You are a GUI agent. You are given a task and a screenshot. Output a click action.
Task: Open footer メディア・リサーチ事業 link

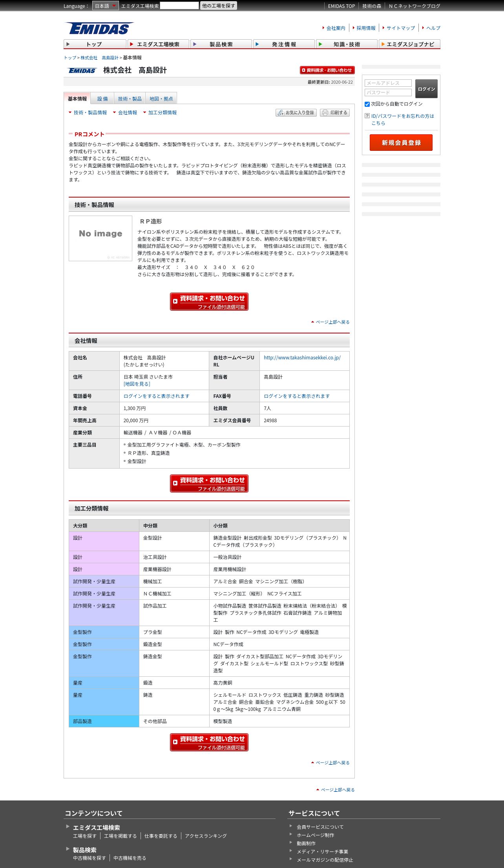click(x=323, y=852)
